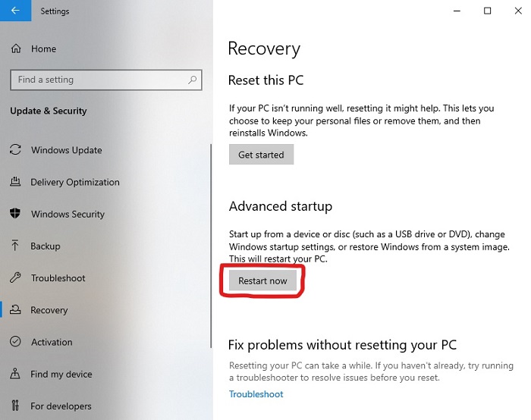The width and height of the screenshot is (531, 420).
Task: Click the For developers icon
Action: 15,406
